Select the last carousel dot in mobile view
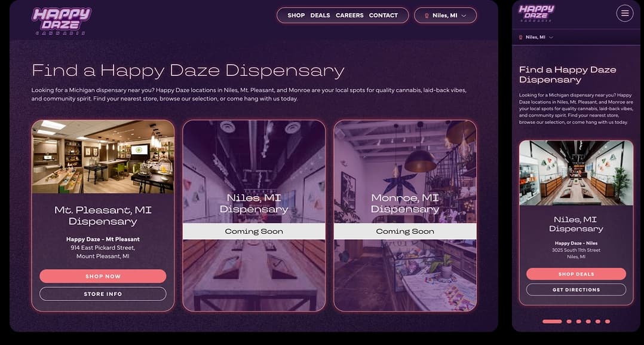The width and height of the screenshot is (644, 345). click(608, 322)
